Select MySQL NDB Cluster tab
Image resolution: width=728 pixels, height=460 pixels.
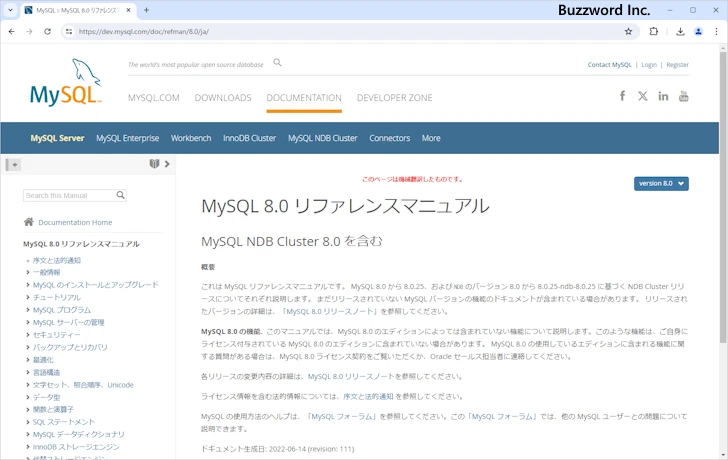click(323, 138)
